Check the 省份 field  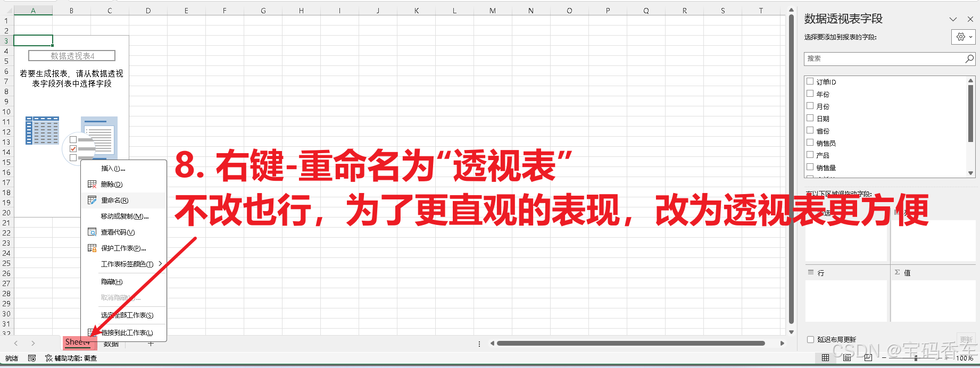point(810,130)
